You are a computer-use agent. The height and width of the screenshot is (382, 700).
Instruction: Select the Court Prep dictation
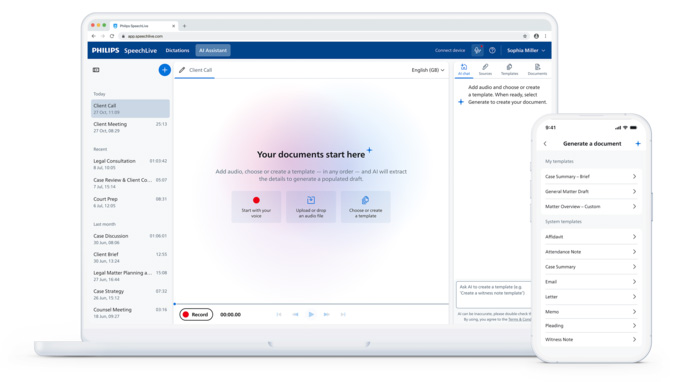point(130,202)
